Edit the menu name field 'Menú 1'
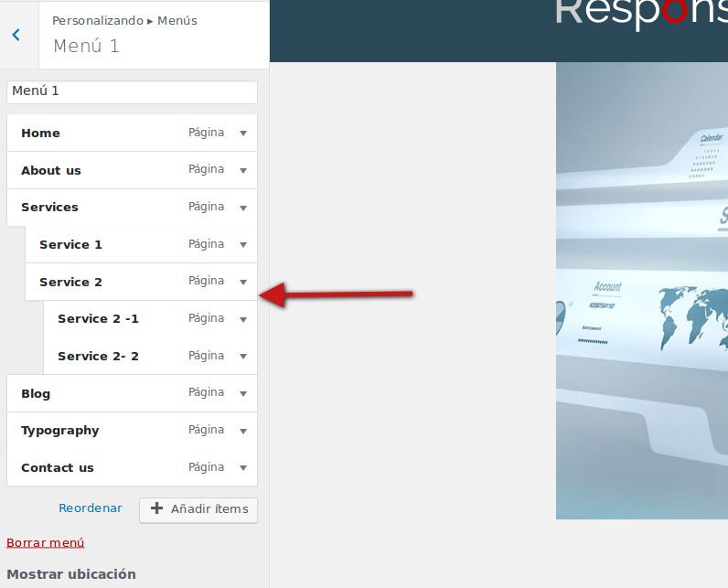 132,91
